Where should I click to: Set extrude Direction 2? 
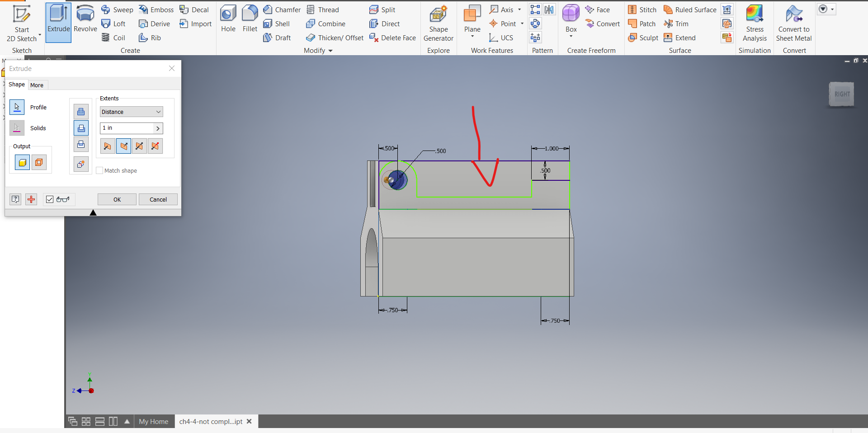click(123, 146)
